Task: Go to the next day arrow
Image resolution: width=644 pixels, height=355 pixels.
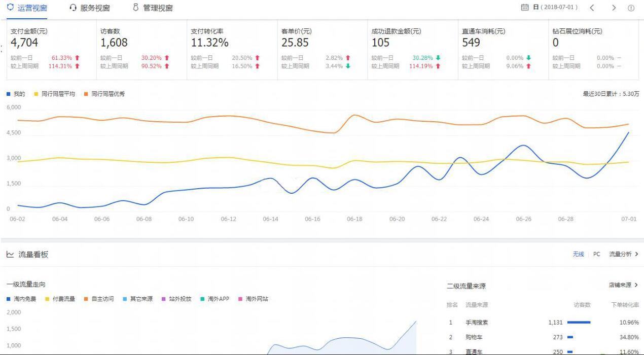Action: tap(614, 8)
